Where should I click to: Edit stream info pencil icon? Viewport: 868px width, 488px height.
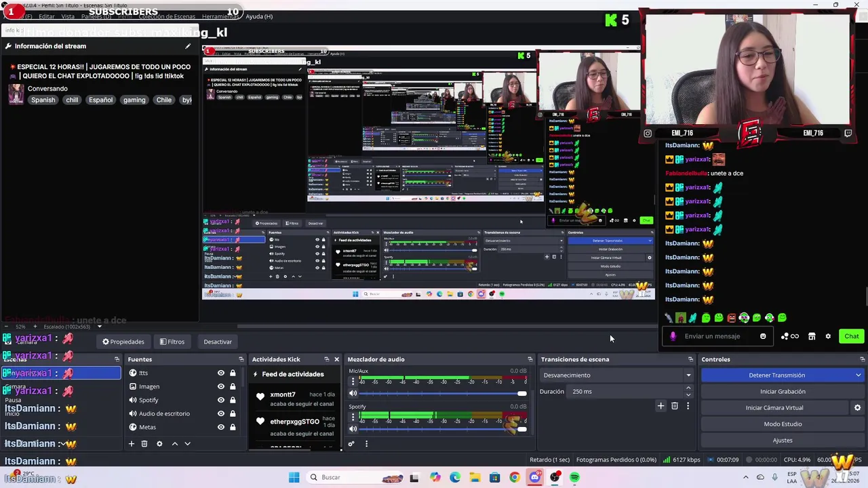(188, 46)
